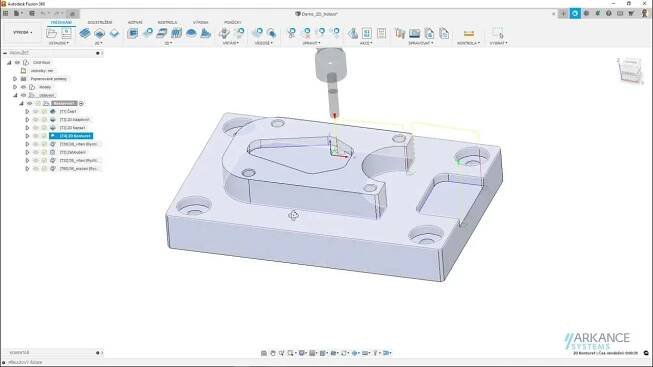The width and height of the screenshot is (653, 367).
Task: Toggle eye for the [T7] operation row
Action: click(x=36, y=152)
